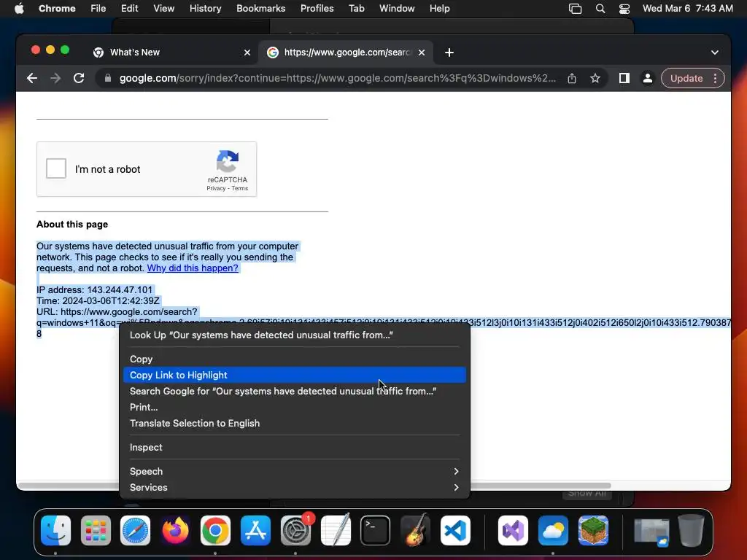The image size is (747, 560).
Task: Select Translate Selection to English
Action: [x=295, y=423]
